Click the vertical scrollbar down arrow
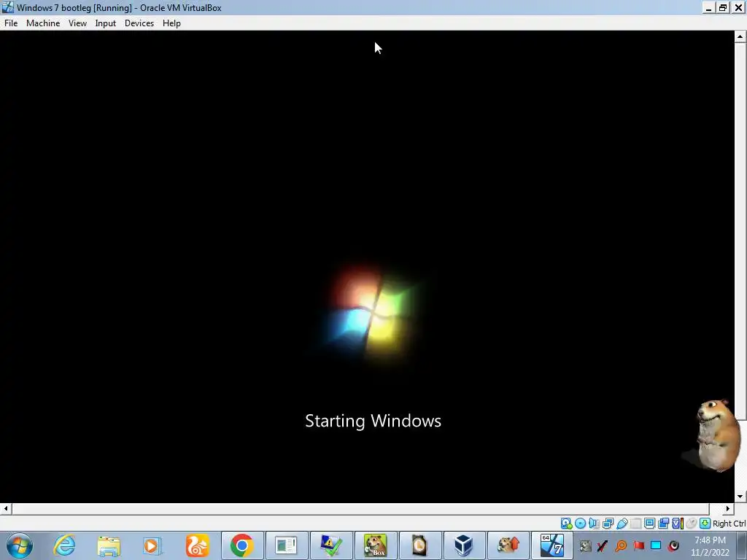The width and height of the screenshot is (747, 560). [x=740, y=497]
